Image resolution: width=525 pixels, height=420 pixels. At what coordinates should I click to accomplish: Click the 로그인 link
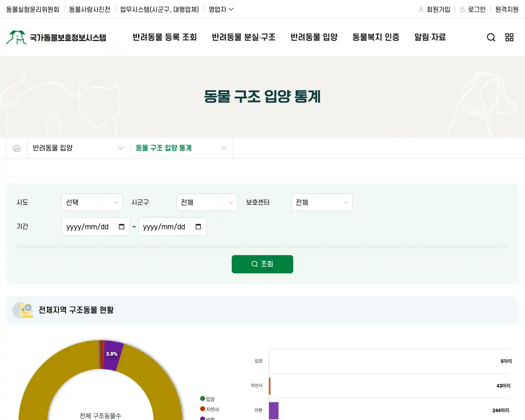tap(477, 9)
